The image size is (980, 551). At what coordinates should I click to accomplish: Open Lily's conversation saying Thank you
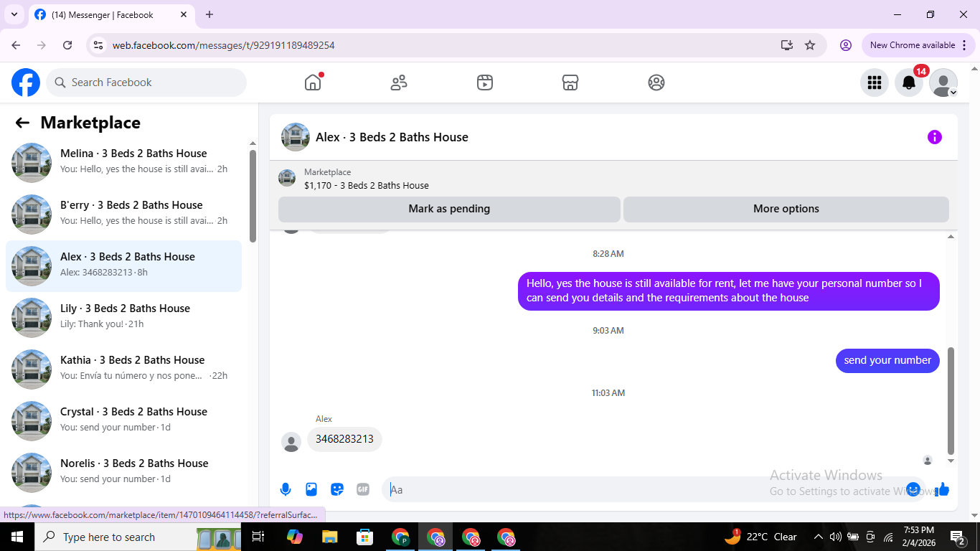point(123,318)
